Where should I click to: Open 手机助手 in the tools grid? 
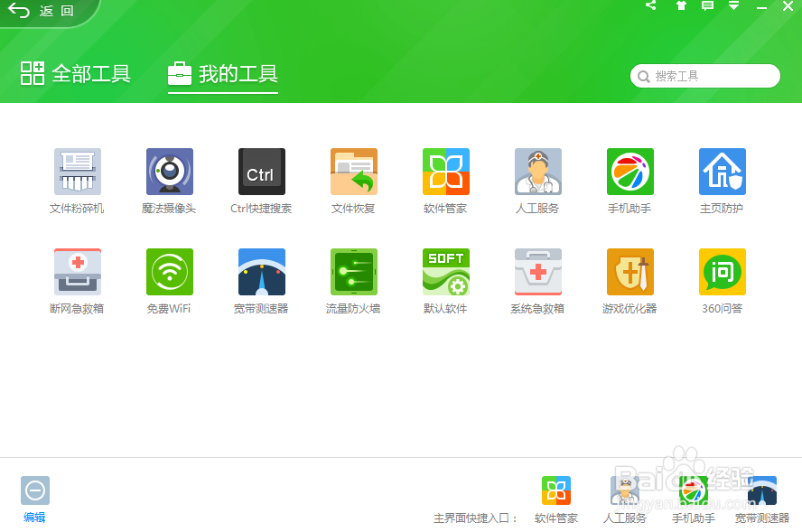click(x=629, y=172)
